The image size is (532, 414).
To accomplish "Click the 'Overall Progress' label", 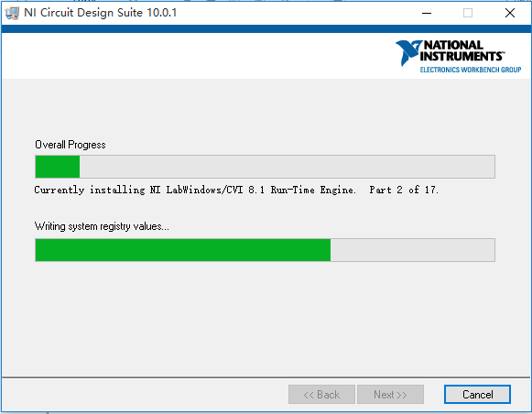I will [71, 145].
